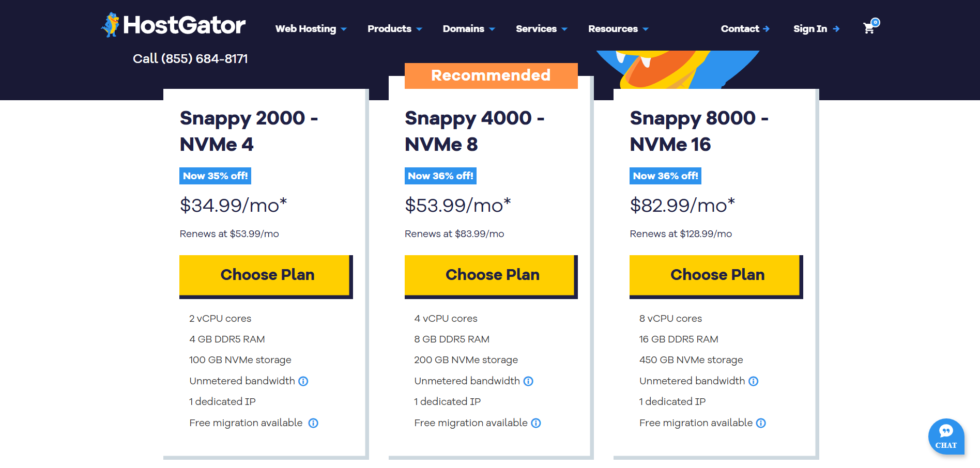980x468 pixels.
Task: Click info icon beside Snappy 8000 unmetered bandwidth
Action: 754,381
